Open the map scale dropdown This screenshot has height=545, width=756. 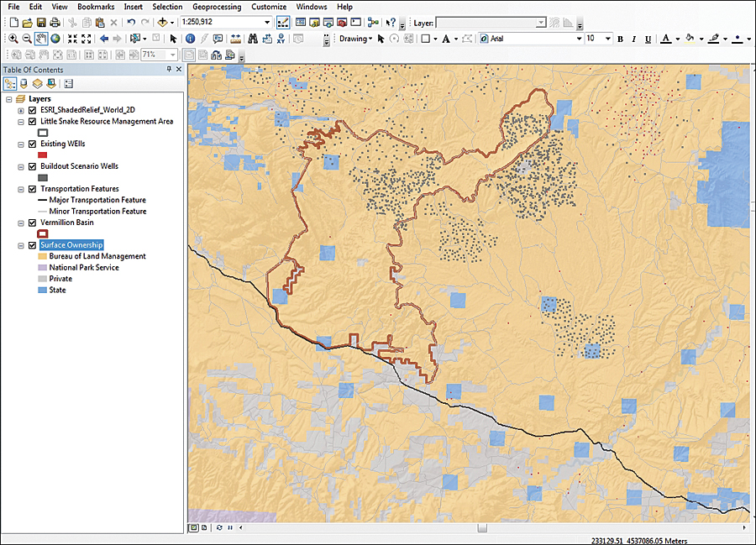click(x=267, y=22)
